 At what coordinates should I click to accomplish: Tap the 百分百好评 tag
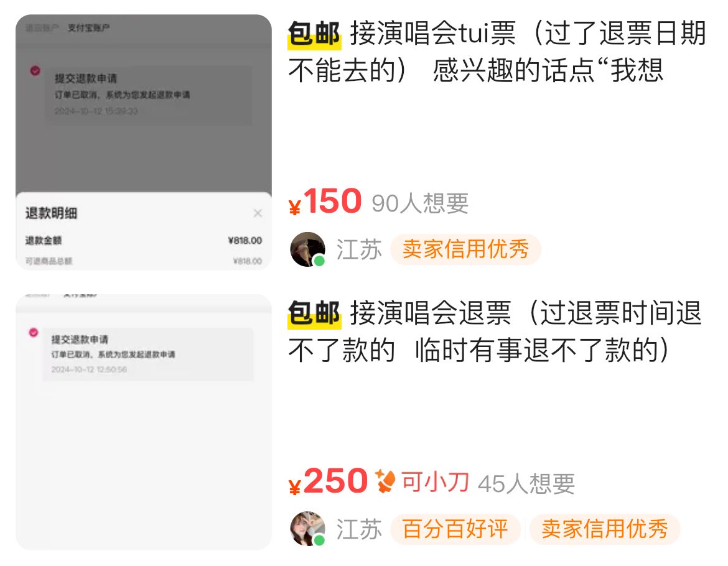click(x=455, y=529)
